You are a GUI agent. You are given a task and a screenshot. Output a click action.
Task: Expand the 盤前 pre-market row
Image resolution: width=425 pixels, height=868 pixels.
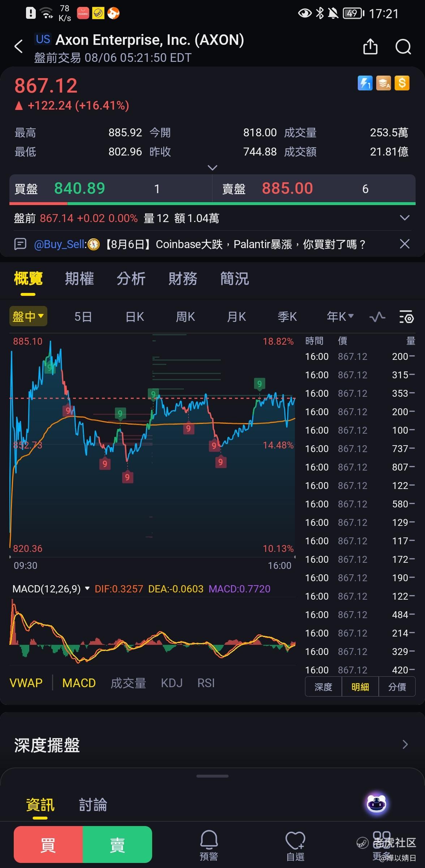tap(405, 218)
